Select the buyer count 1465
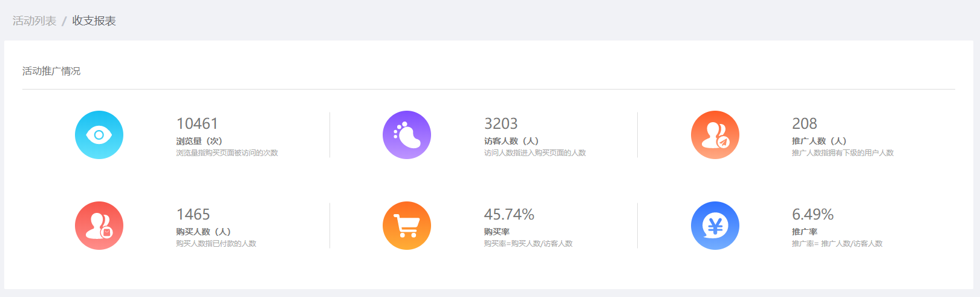Viewport: 980px width, 297px height. coord(193,214)
